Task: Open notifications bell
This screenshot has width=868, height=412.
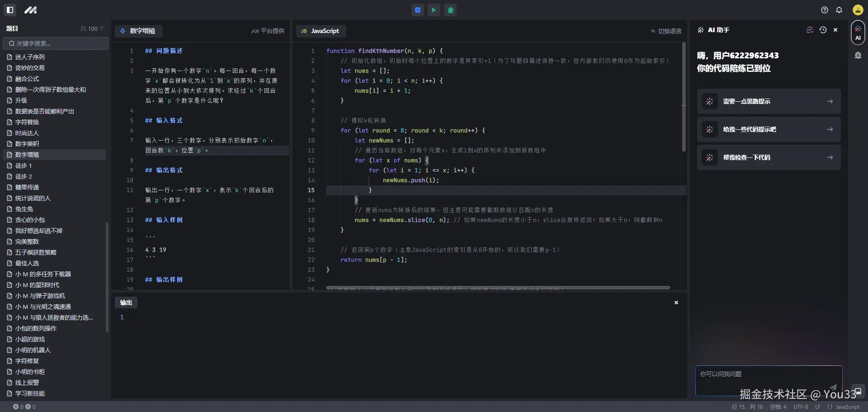Action: (x=839, y=10)
